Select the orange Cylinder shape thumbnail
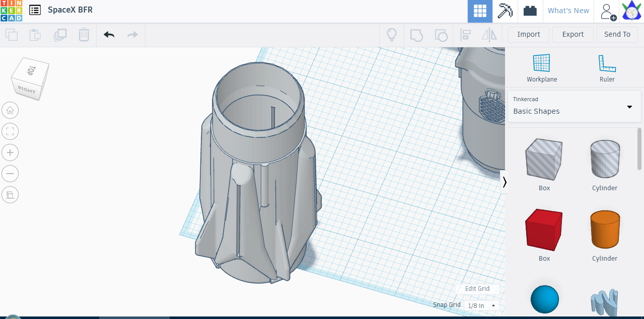 (x=604, y=230)
